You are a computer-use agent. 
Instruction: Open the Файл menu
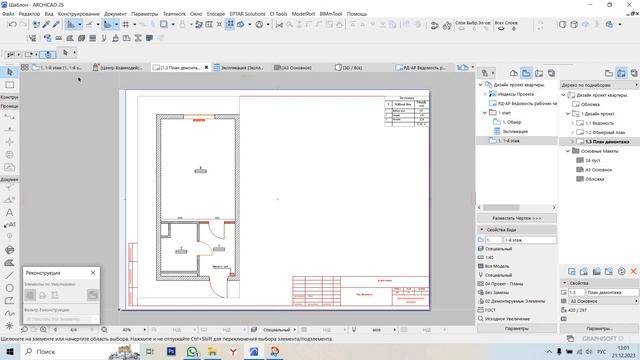pos(8,14)
